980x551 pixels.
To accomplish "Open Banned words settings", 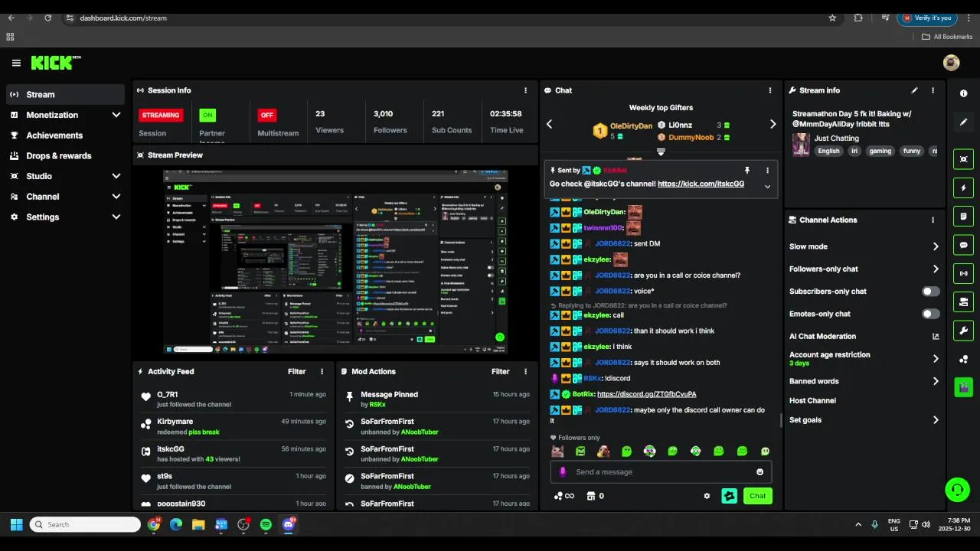I will point(864,381).
